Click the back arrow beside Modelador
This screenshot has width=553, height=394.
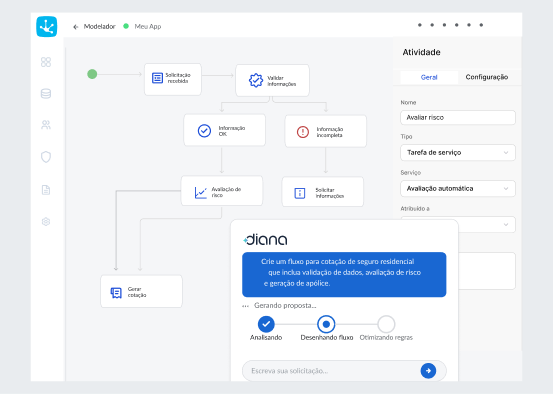[75, 27]
